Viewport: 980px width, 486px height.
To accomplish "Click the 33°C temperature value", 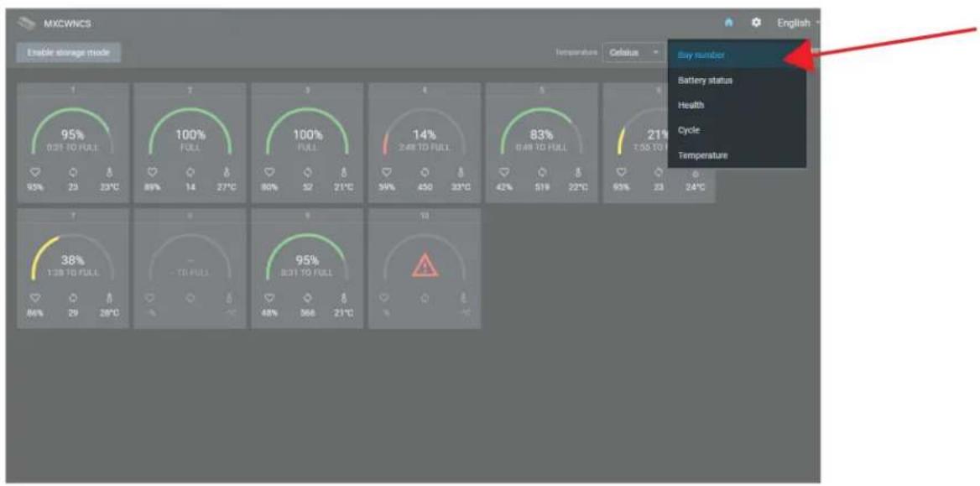I will coord(460,186).
